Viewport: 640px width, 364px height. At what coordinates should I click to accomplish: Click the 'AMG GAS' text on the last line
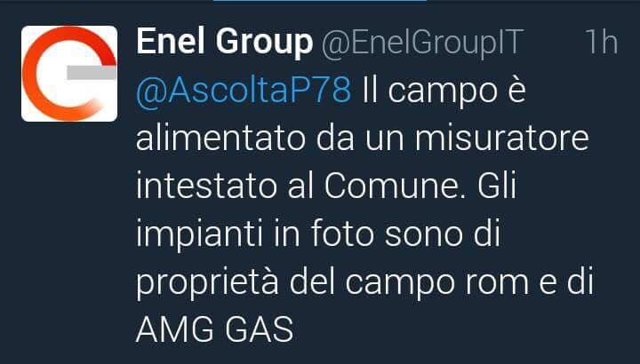tap(215, 329)
